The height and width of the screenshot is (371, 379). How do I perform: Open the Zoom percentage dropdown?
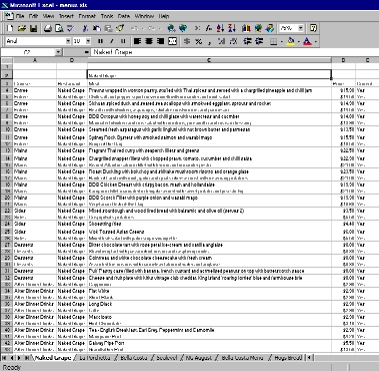[x=301, y=28]
